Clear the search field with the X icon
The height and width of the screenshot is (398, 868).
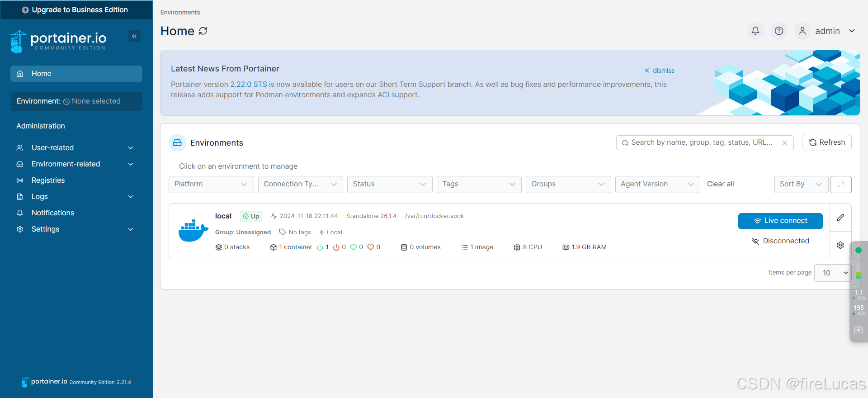785,143
